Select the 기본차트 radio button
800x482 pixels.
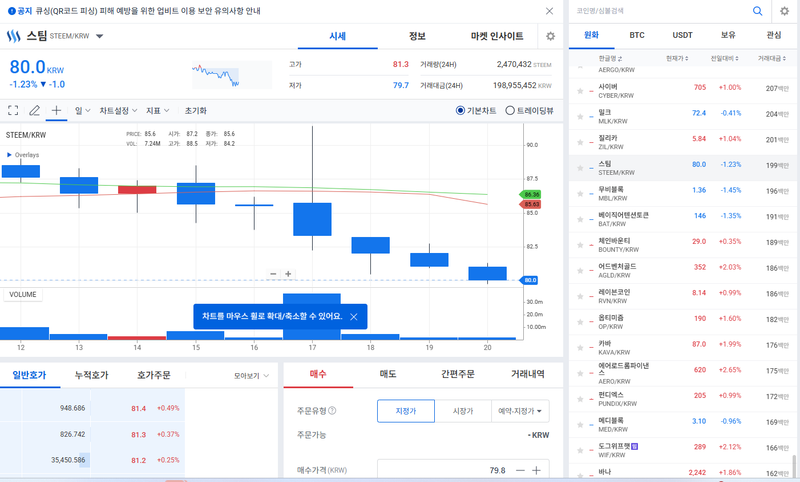point(460,110)
